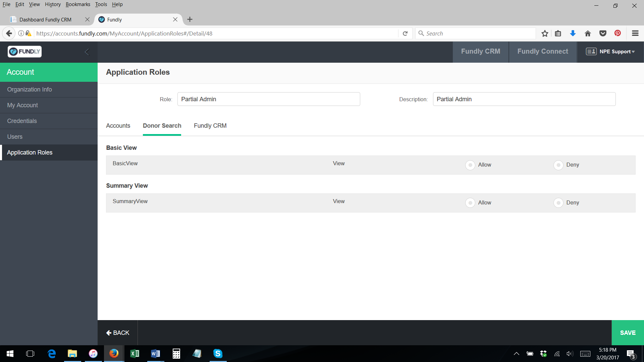
Task: Click the browser home icon
Action: (588, 34)
